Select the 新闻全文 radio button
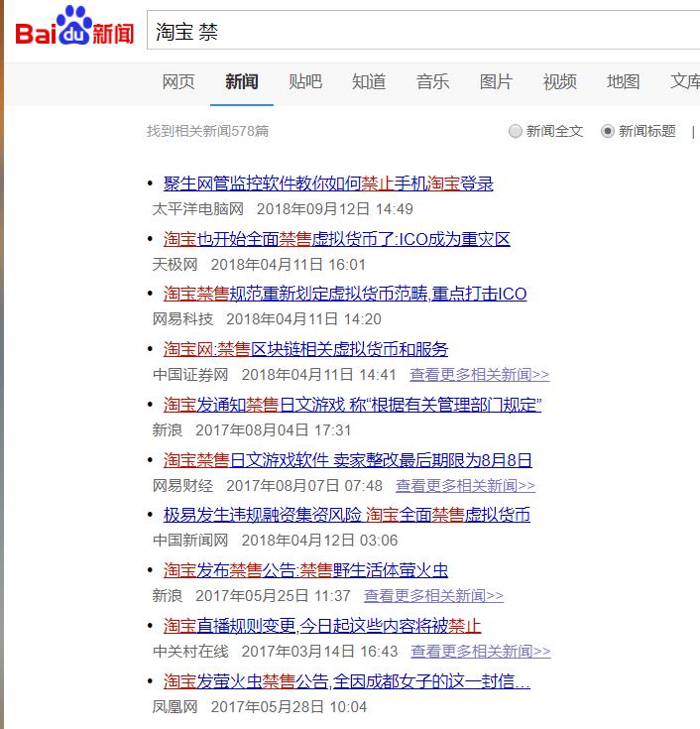This screenshot has width=700, height=729. (x=515, y=132)
